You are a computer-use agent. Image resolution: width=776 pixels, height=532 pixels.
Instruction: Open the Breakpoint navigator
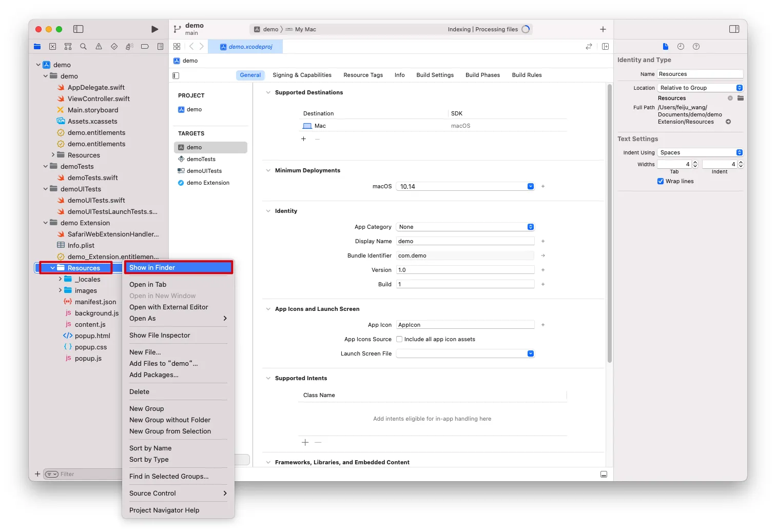[145, 47]
